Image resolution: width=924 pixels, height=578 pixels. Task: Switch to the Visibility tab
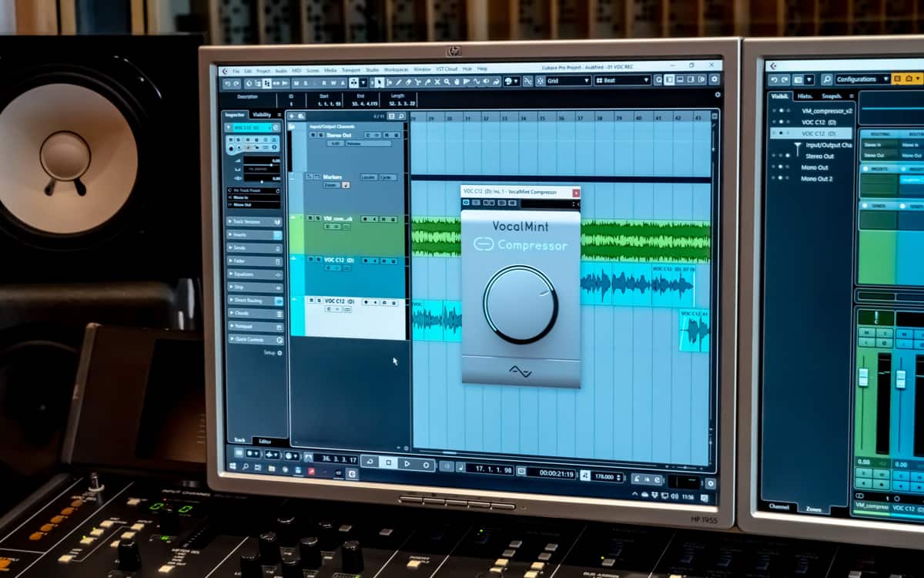(262, 115)
